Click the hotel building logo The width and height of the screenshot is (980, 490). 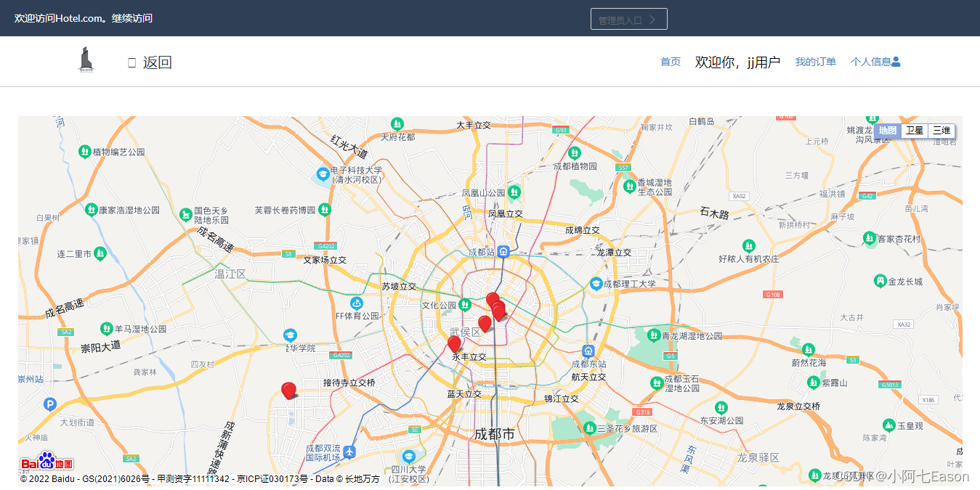(x=86, y=60)
